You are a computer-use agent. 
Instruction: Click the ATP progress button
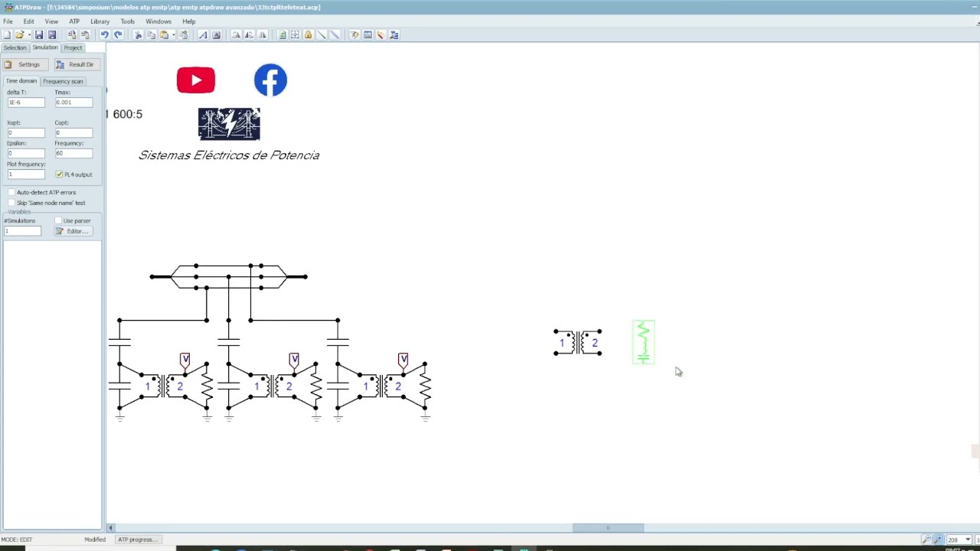(138, 540)
